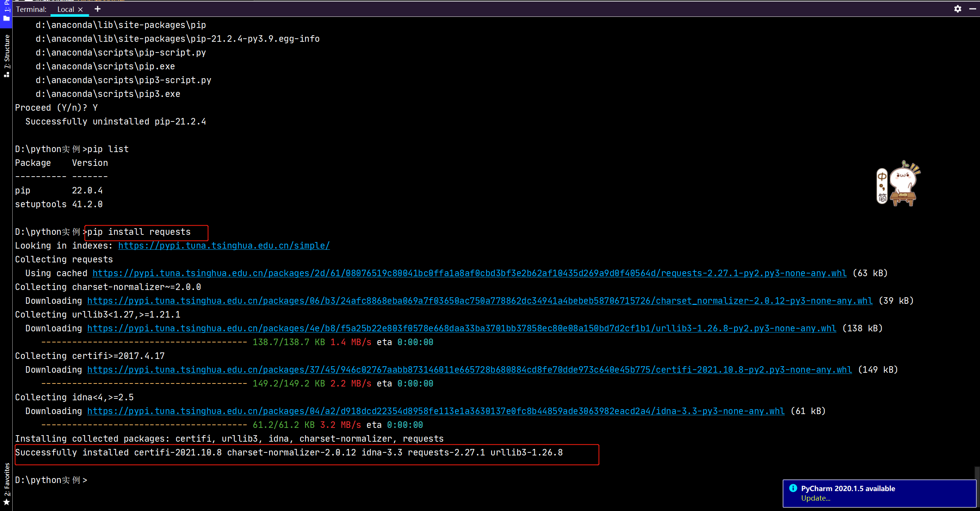Toggle simplified/traditional (简) in IME bar
The height and width of the screenshot is (511, 980).
pos(882,198)
